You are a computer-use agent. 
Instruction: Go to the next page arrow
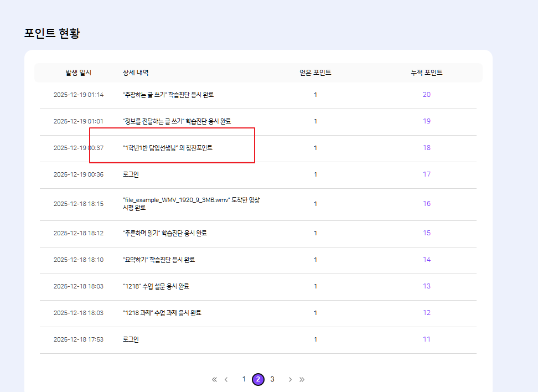click(290, 379)
